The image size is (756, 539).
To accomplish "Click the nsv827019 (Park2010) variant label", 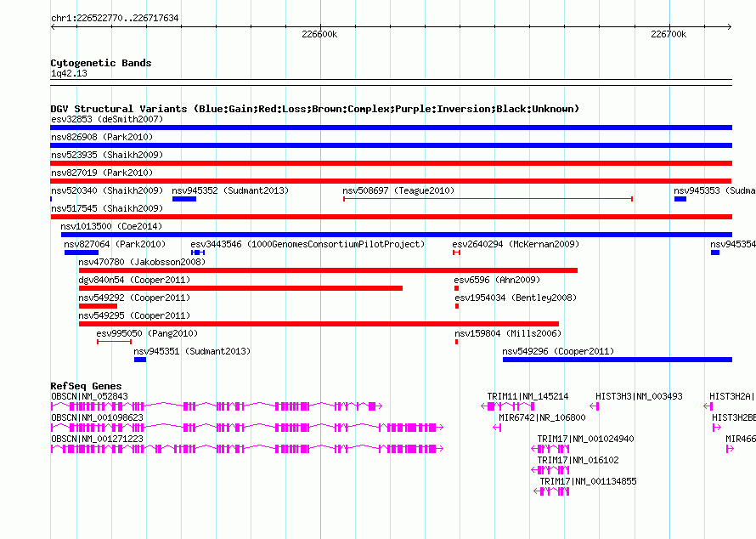I will click(x=102, y=173).
